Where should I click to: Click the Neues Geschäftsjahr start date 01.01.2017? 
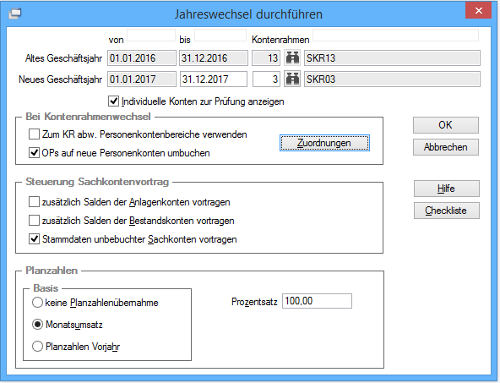tap(142, 79)
